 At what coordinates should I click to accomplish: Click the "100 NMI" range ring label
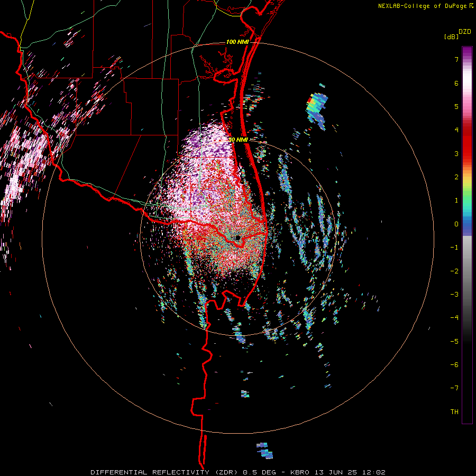coord(237,42)
